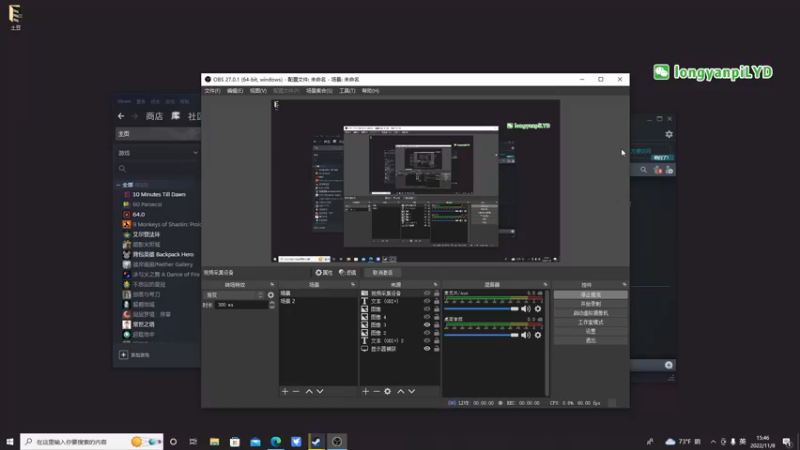
Task: Open 设置 in the controls panel
Action: click(590, 331)
